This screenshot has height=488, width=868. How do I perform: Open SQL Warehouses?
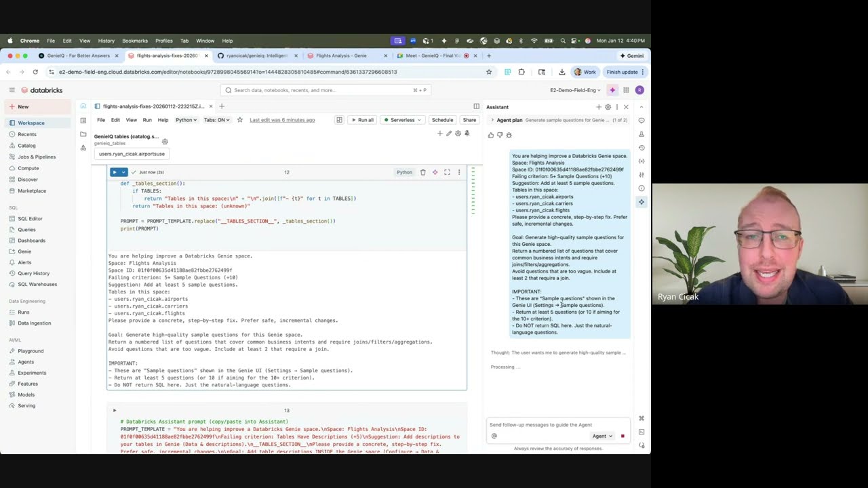pos(38,284)
